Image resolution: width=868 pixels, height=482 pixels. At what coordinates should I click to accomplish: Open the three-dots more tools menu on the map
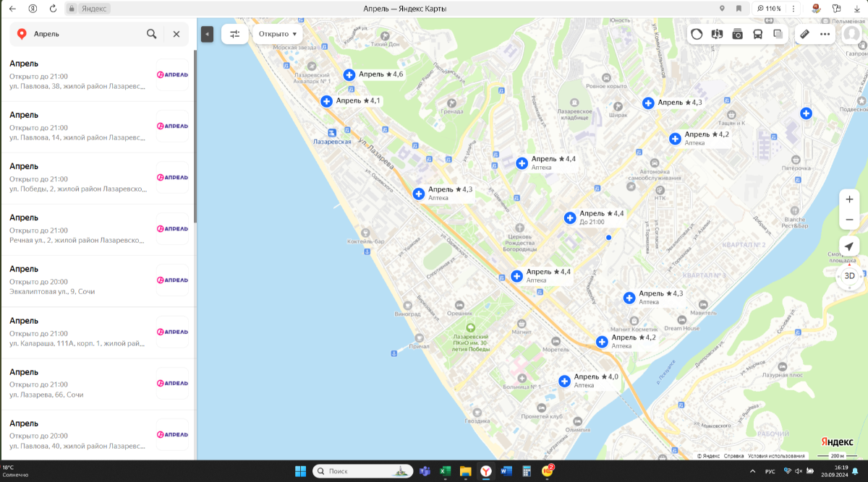pyautogui.click(x=825, y=34)
